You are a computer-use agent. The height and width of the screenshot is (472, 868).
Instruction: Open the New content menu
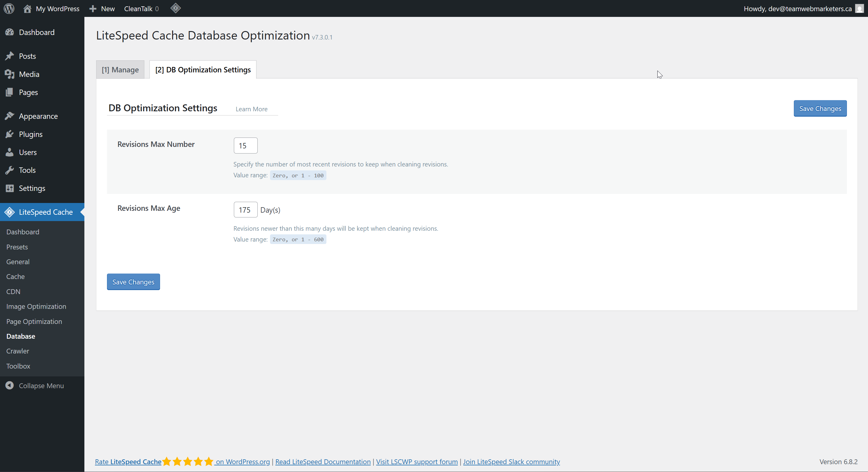[x=102, y=9]
